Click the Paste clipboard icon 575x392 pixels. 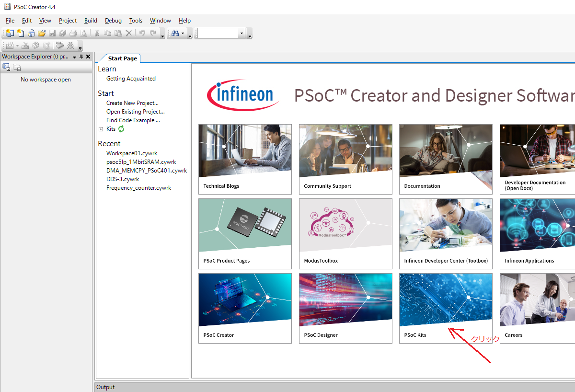pos(118,33)
